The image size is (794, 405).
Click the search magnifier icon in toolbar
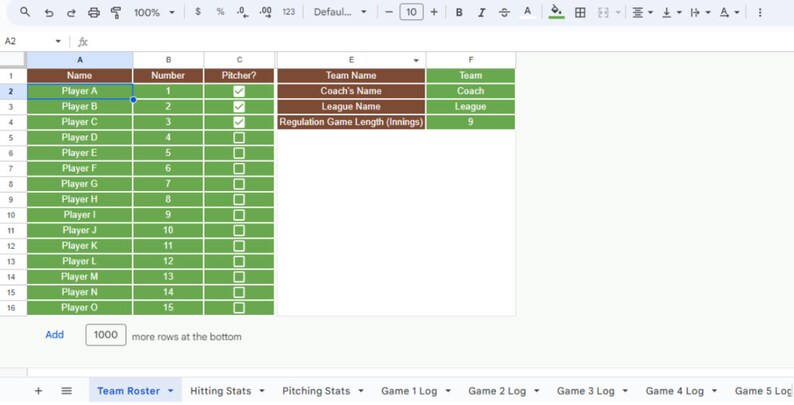[24, 12]
